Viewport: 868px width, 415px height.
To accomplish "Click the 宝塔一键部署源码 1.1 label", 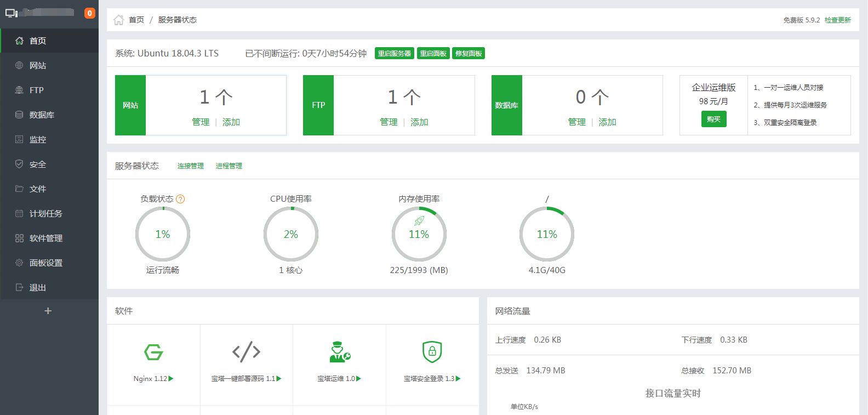I will (243, 379).
